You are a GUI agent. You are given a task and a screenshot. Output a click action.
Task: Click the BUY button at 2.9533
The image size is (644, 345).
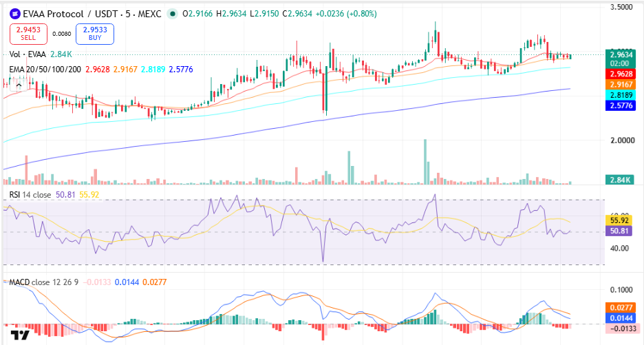click(x=95, y=33)
